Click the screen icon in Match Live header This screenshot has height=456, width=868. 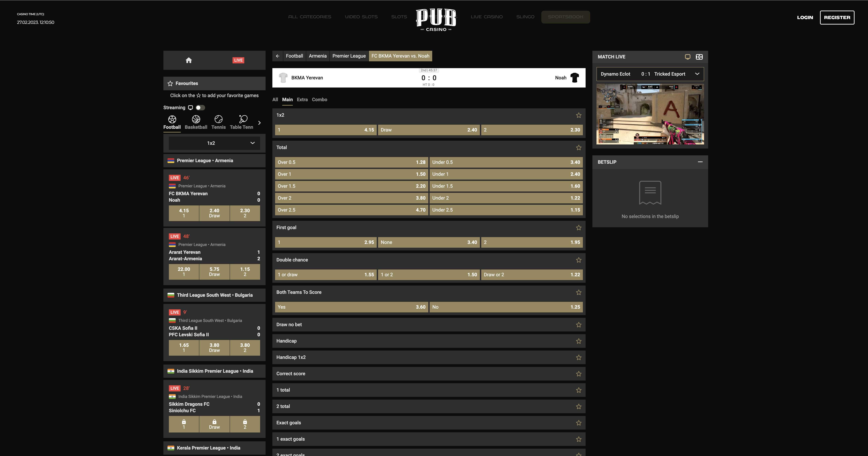(x=687, y=57)
